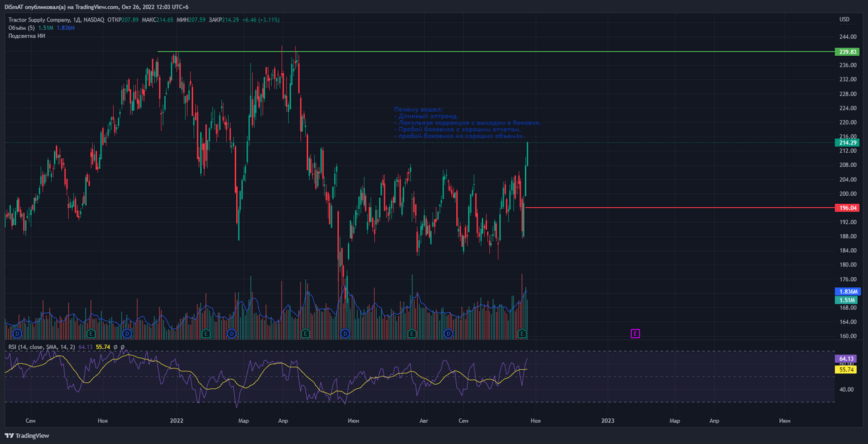This screenshot has width=868, height=444.
Task: Click the November 2021 dividend D marker
Action: tap(127, 334)
